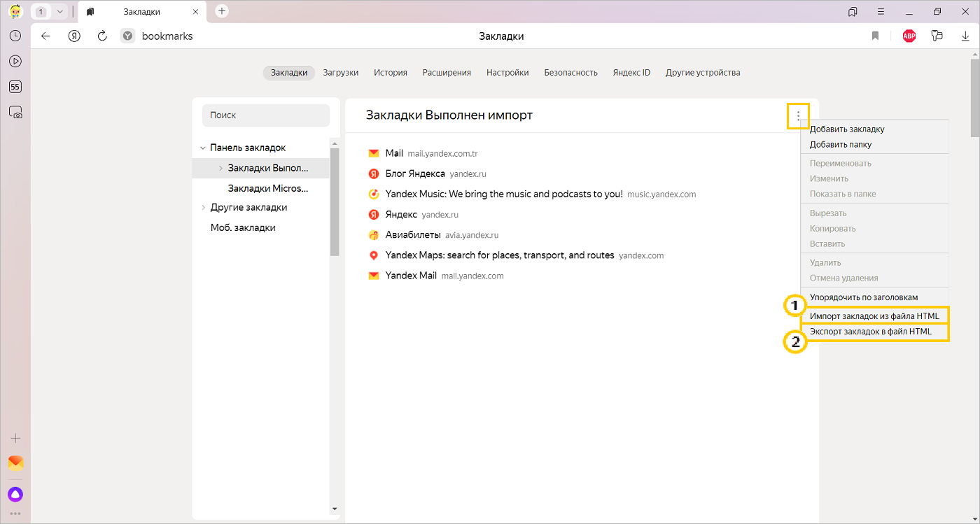
Task: Select the Моб. закладки folder
Action: click(243, 228)
